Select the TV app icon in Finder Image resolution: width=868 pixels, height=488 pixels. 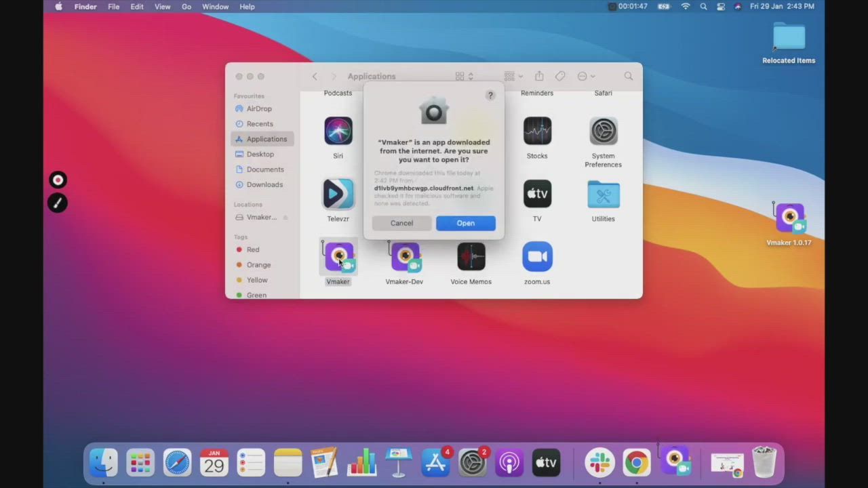(x=537, y=194)
